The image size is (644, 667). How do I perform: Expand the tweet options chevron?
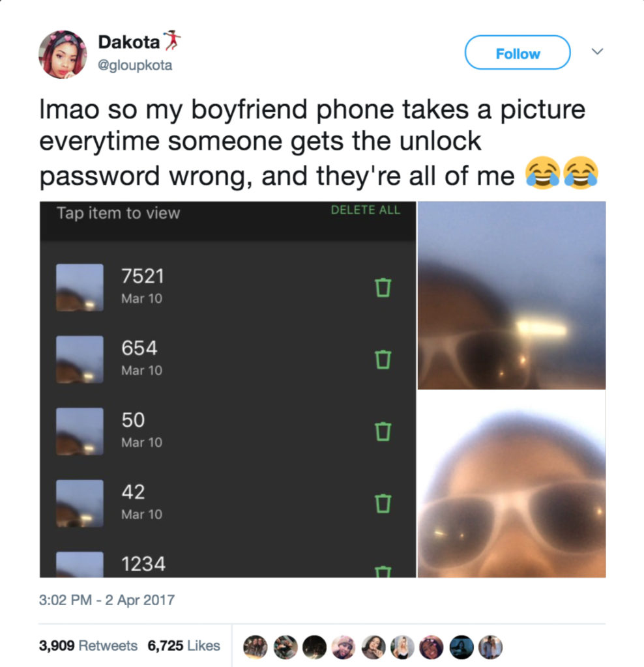point(597,51)
